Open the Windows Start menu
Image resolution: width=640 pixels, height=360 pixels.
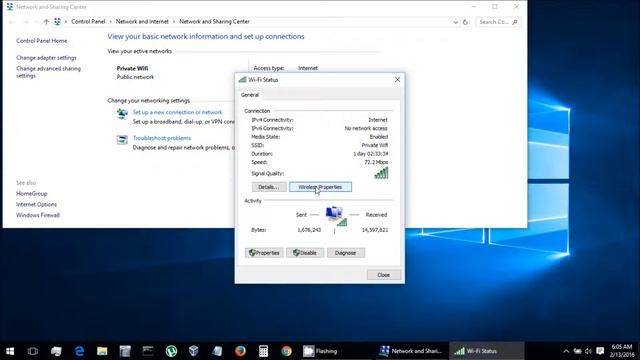pyautogui.click(x=10, y=351)
